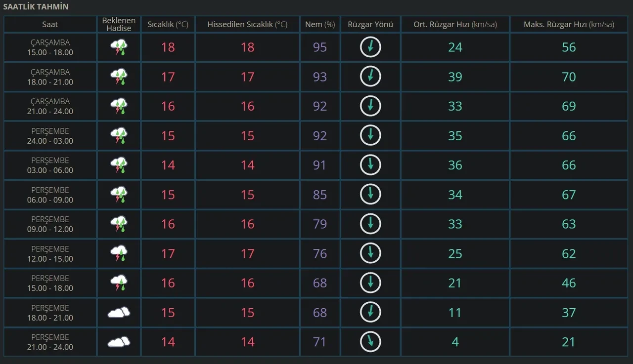Click the wind direction arrow for Perşembe 03.00 - 06.00
The height and width of the screenshot is (364, 633).
click(x=370, y=165)
